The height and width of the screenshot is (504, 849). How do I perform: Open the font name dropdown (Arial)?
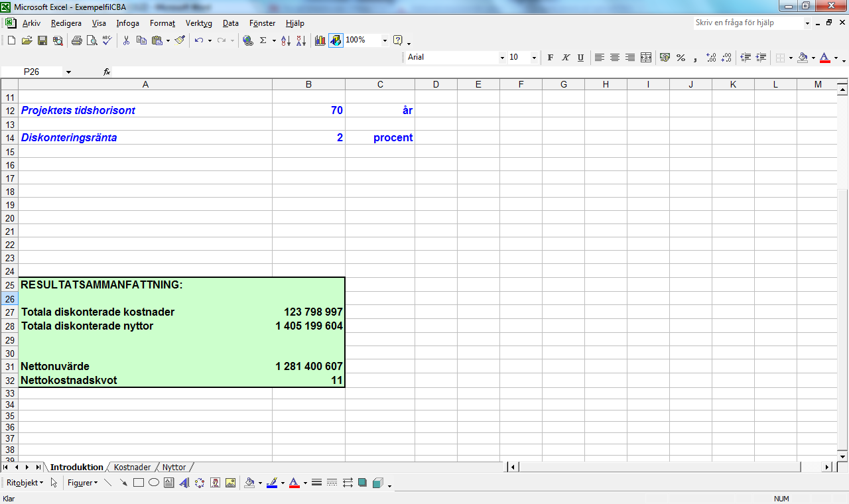coord(502,58)
